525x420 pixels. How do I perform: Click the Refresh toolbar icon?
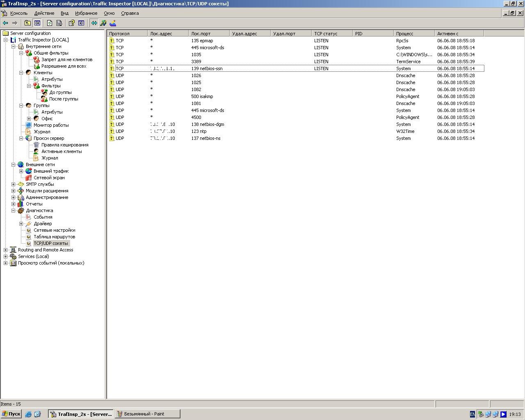[50, 23]
